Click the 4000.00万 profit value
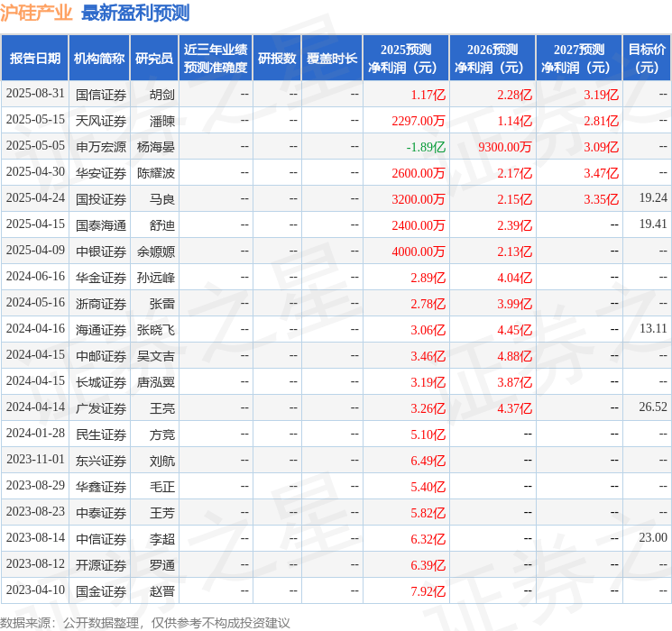This screenshot has height=631, width=672. click(419, 251)
